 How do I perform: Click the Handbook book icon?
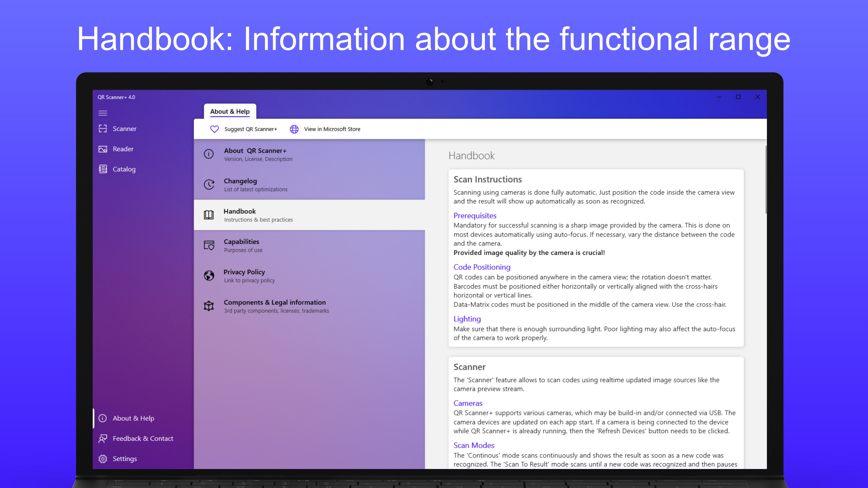[x=209, y=215]
